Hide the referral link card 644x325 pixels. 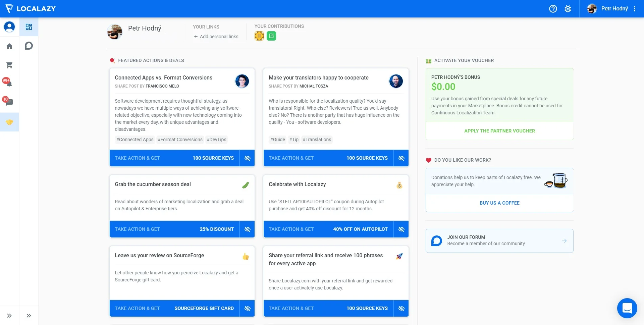click(x=401, y=308)
